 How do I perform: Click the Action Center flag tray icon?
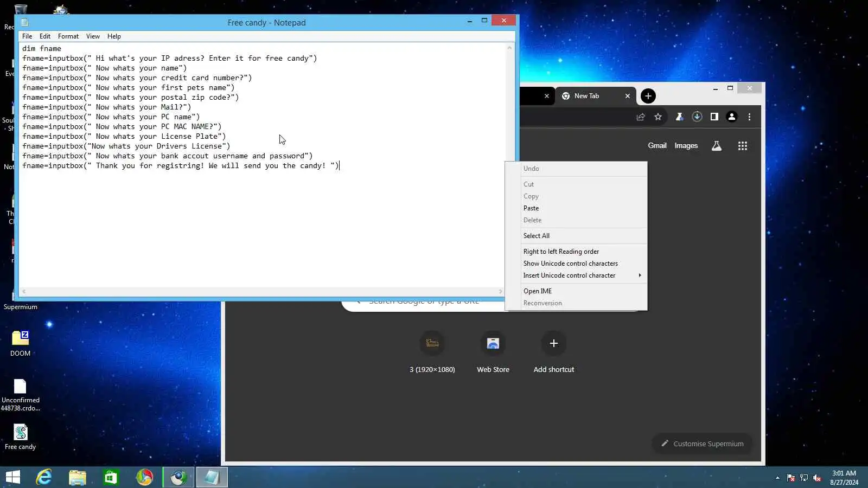790,478
